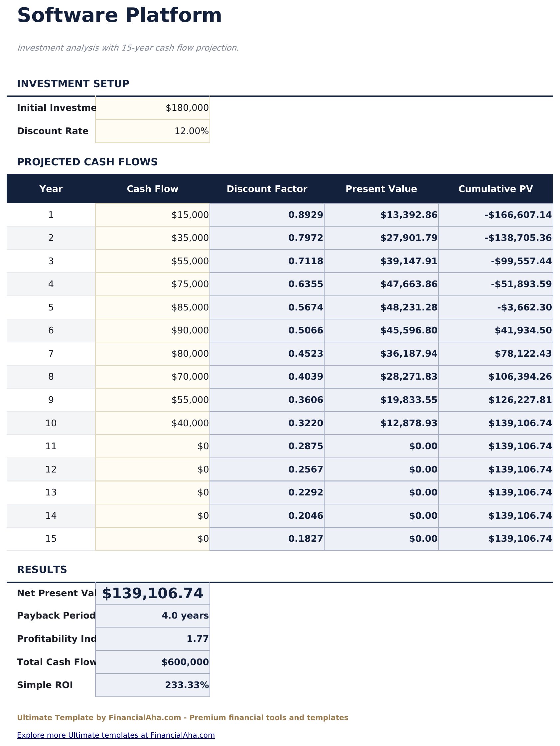The width and height of the screenshot is (560, 746).
Task: Click the Total Cash Flow result
Action: coord(152,662)
